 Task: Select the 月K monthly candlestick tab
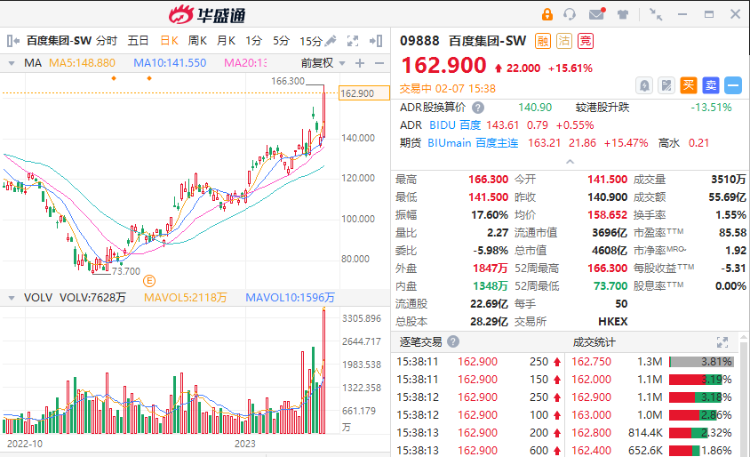226,41
